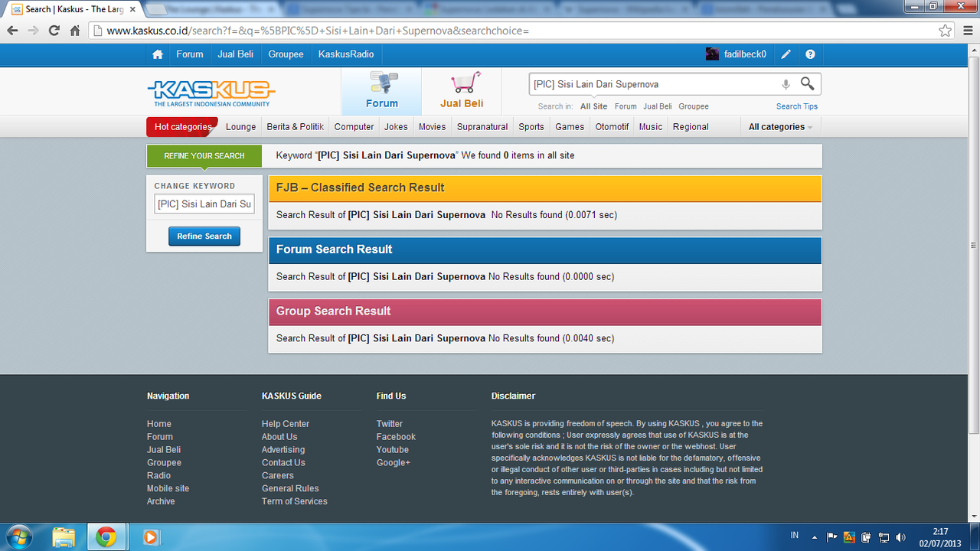980x551 pixels.
Task: Open Help Center footer link
Action: [286, 424]
